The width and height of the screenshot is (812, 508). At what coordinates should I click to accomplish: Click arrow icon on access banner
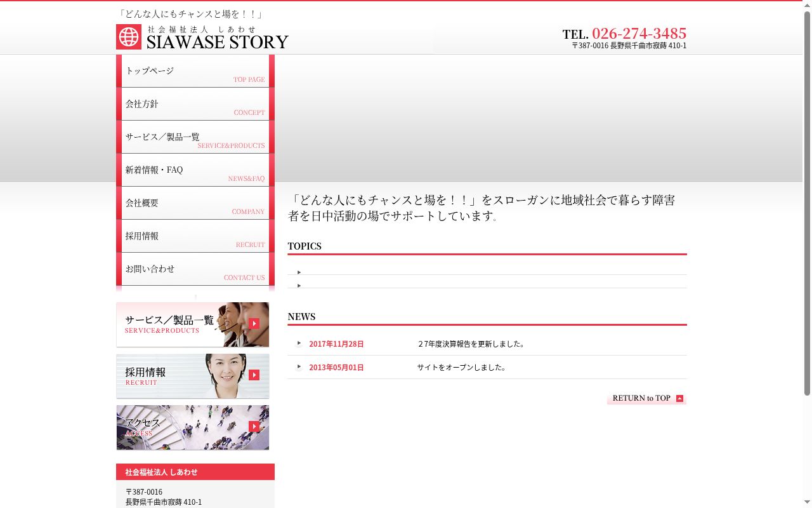[x=254, y=426]
